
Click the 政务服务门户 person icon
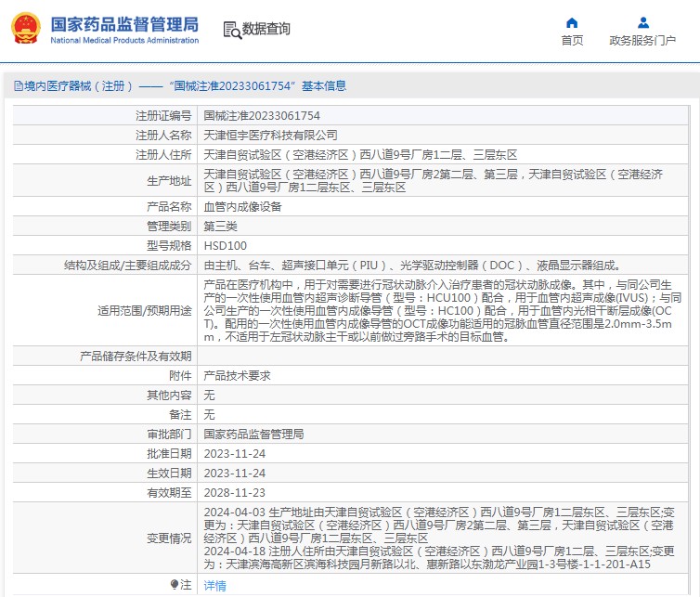pos(642,22)
